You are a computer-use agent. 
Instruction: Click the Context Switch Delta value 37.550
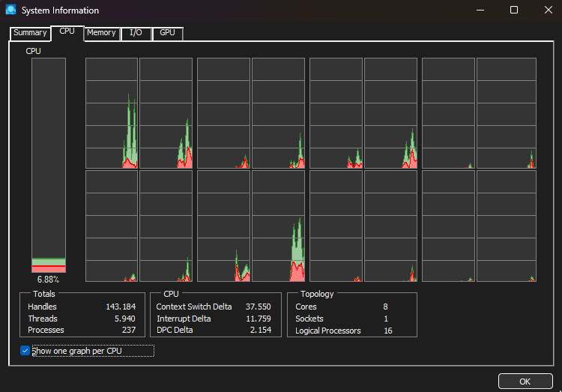point(258,307)
